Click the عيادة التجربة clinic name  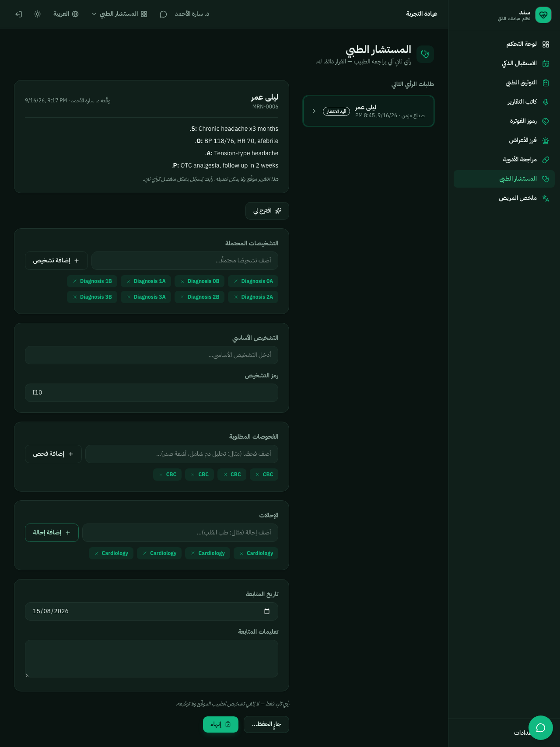(x=422, y=14)
